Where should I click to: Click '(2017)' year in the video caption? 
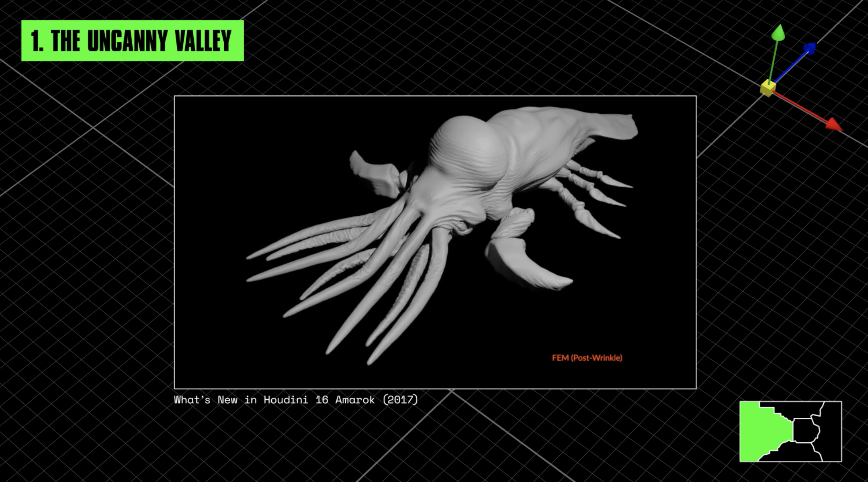click(400, 400)
